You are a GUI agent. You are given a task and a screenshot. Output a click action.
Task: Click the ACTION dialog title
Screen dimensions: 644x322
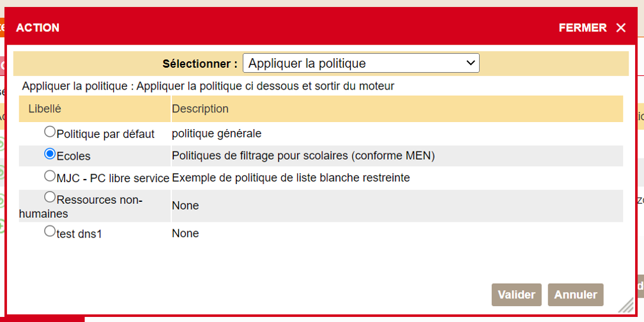(x=38, y=27)
